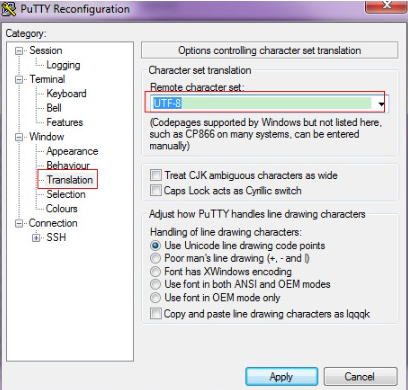The height and width of the screenshot is (390, 408).
Task: Open the Selection category
Action: coord(66,194)
